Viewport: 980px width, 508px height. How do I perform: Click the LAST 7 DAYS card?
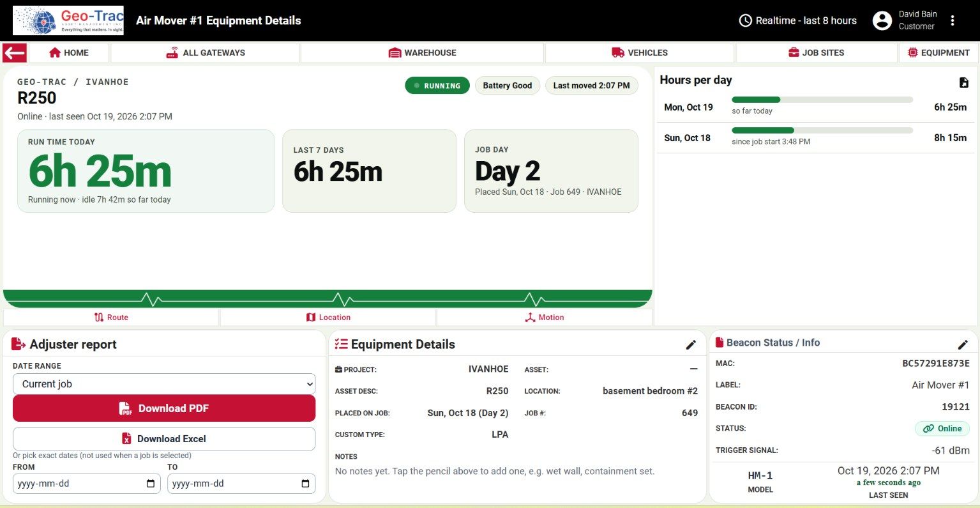369,171
